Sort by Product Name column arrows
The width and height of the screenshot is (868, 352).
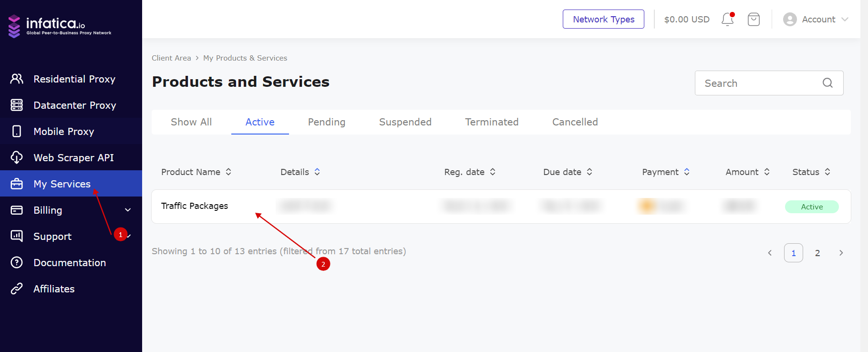[228, 172]
